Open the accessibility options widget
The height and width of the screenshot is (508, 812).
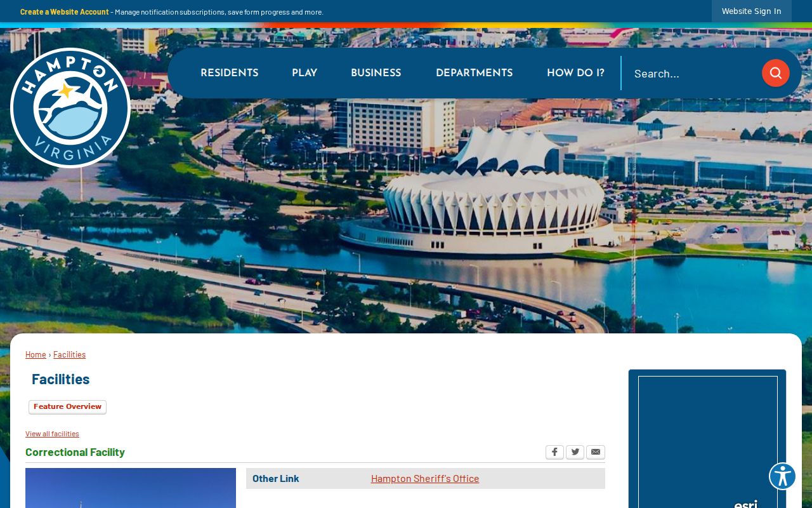pyautogui.click(x=782, y=476)
